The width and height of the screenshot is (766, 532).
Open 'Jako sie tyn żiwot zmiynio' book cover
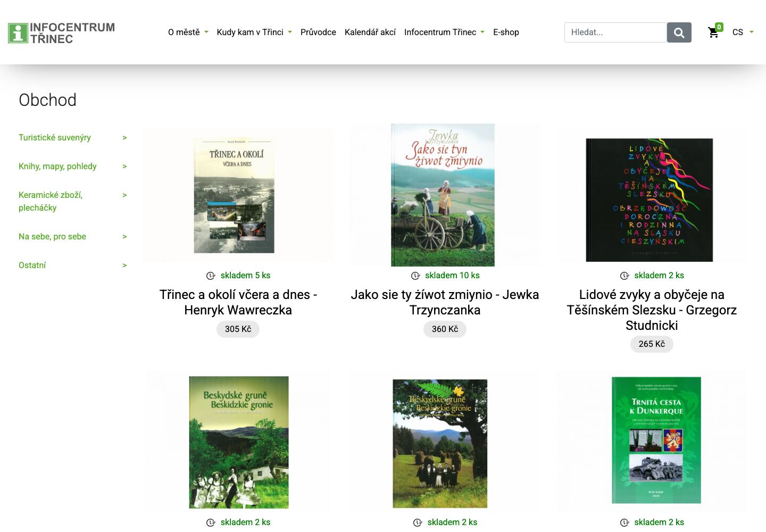pos(443,195)
